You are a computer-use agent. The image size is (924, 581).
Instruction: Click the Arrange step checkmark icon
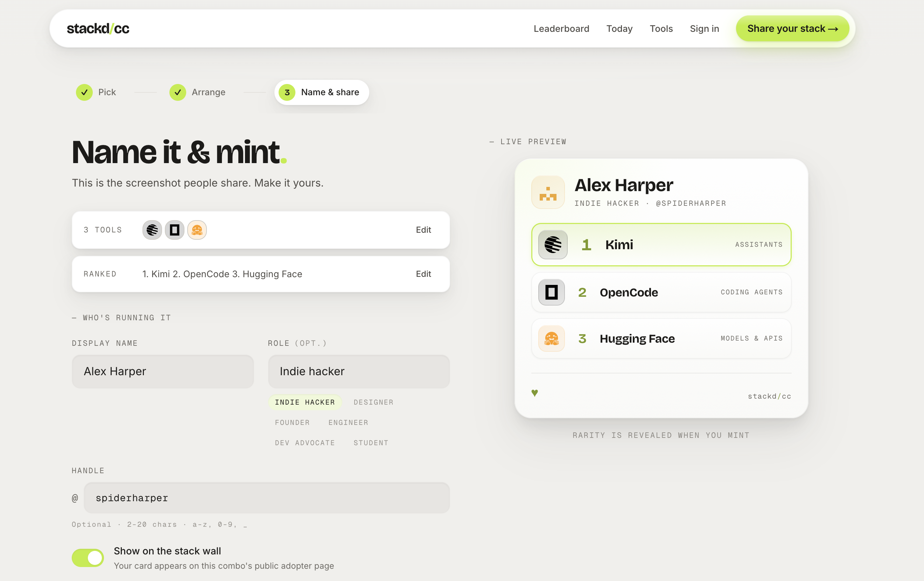tap(178, 92)
